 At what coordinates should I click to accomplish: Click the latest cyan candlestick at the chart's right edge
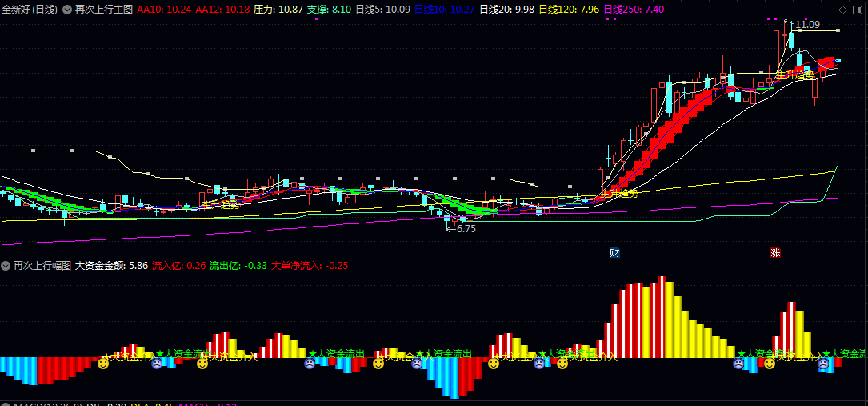coord(838,62)
